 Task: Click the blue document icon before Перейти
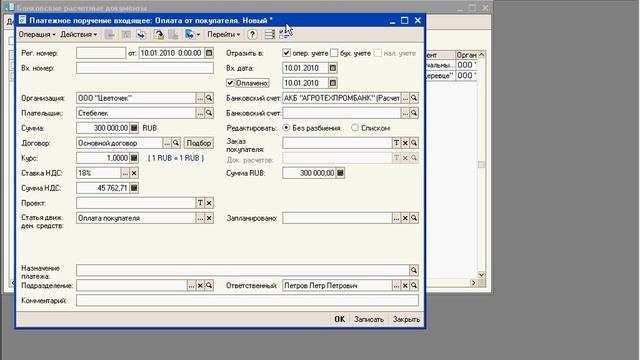click(x=189, y=35)
